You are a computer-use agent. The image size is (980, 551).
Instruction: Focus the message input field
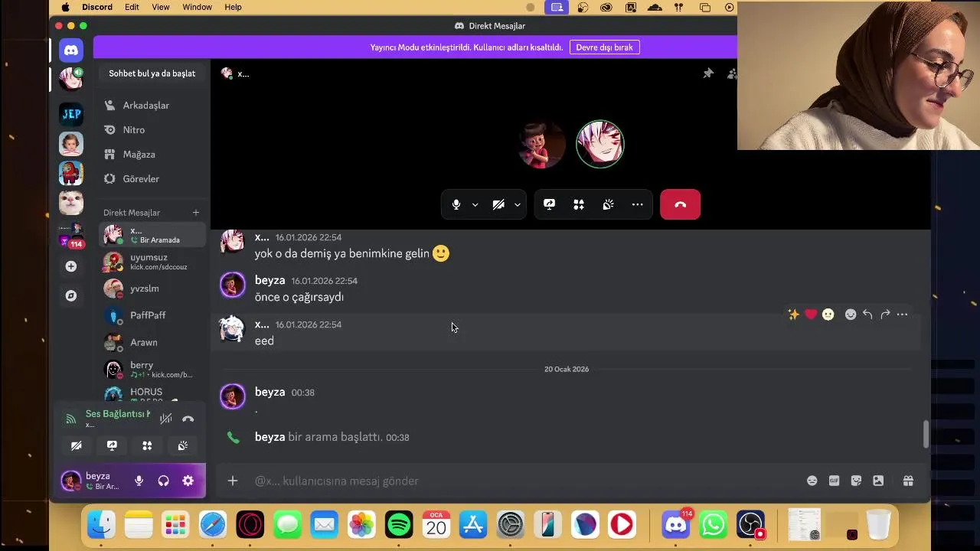pyautogui.click(x=524, y=481)
